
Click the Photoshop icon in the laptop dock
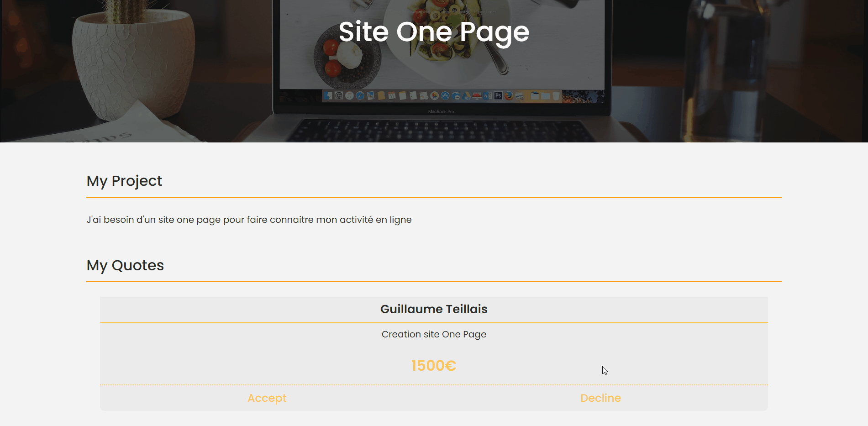pyautogui.click(x=498, y=95)
